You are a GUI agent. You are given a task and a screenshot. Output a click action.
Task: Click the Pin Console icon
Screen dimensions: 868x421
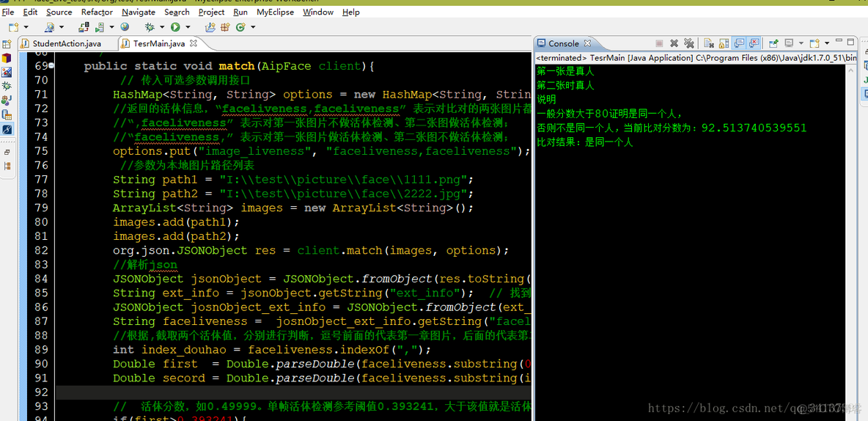point(774,43)
